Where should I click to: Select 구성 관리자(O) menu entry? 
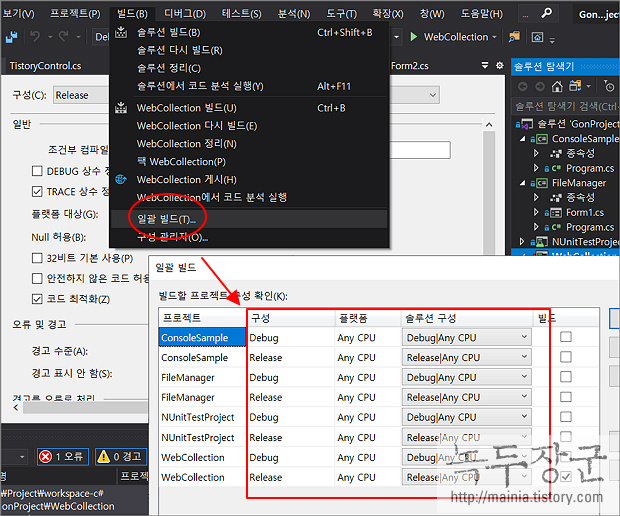248,237
